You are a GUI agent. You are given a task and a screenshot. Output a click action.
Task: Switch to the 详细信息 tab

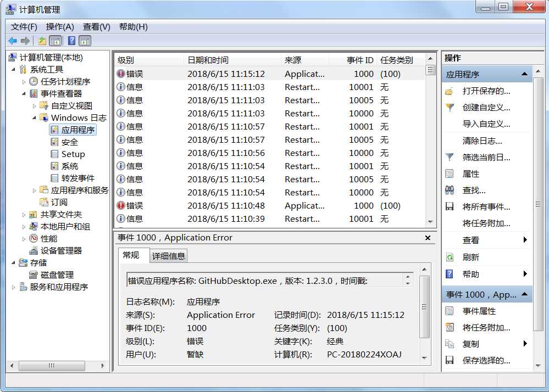tap(169, 255)
